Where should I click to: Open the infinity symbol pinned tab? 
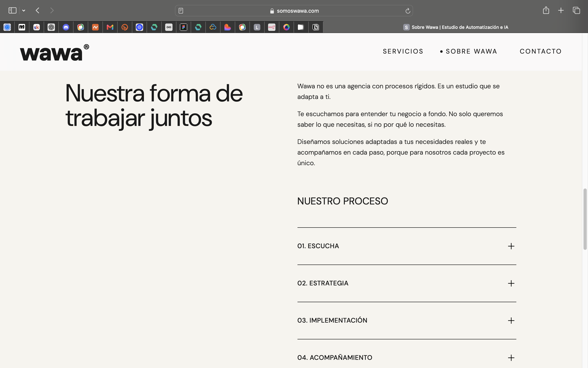click(169, 27)
